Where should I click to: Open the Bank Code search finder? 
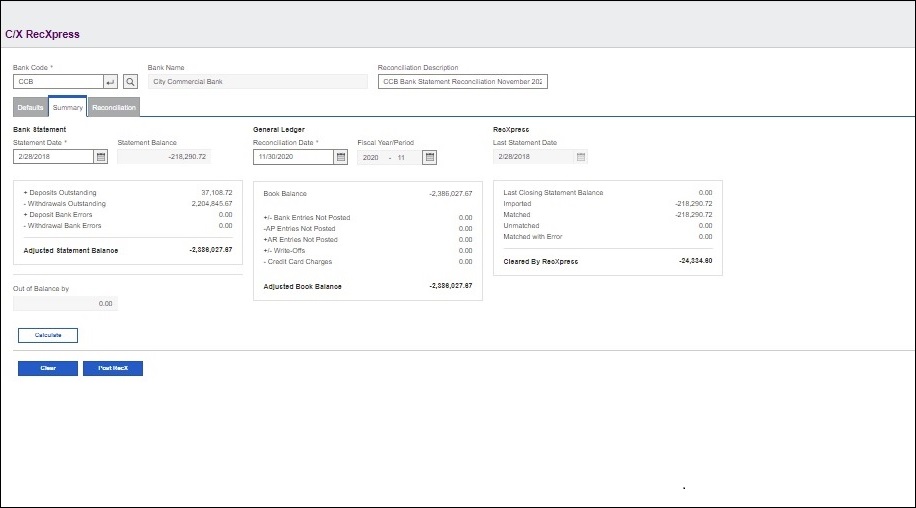pyautogui.click(x=130, y=82)
